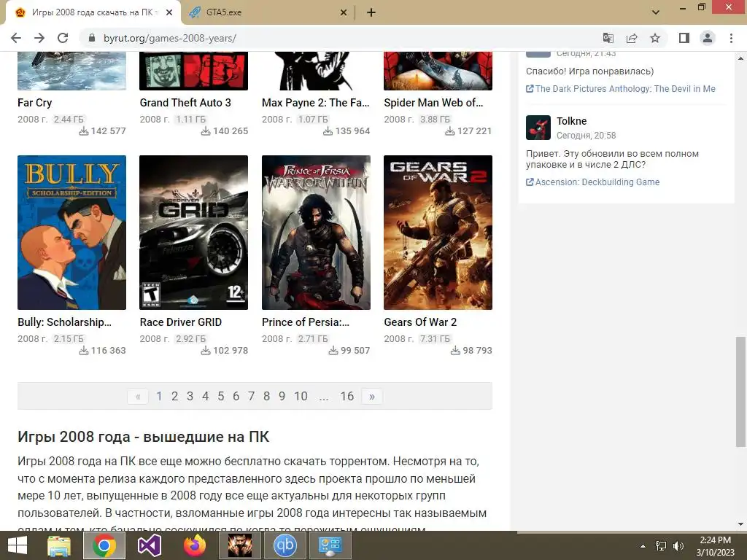Open the taskbar clock and date
This screenshot has height=560, width=747.
[716, 546]
